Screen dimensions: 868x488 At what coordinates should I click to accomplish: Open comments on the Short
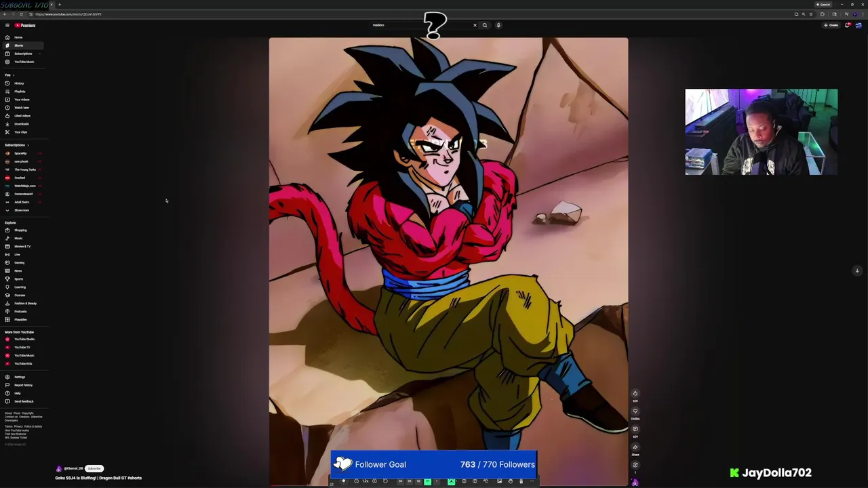(x=635, y=429)
